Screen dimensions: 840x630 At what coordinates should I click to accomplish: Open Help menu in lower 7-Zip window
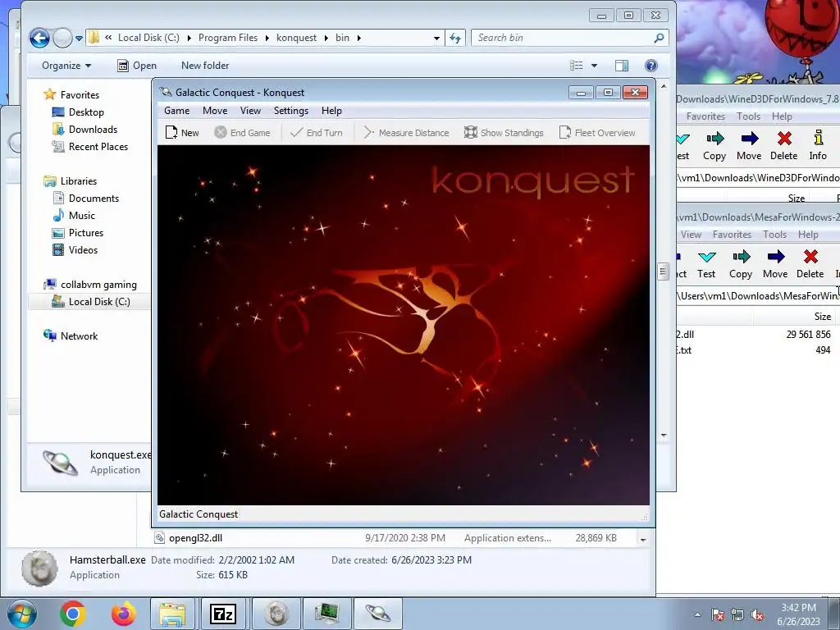click(x=808, y=234)
